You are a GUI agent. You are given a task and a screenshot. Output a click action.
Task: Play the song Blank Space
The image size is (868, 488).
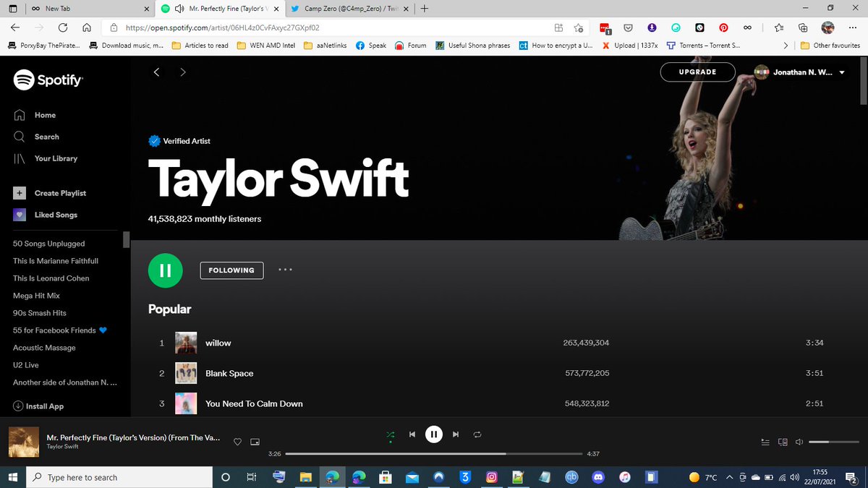229,373
